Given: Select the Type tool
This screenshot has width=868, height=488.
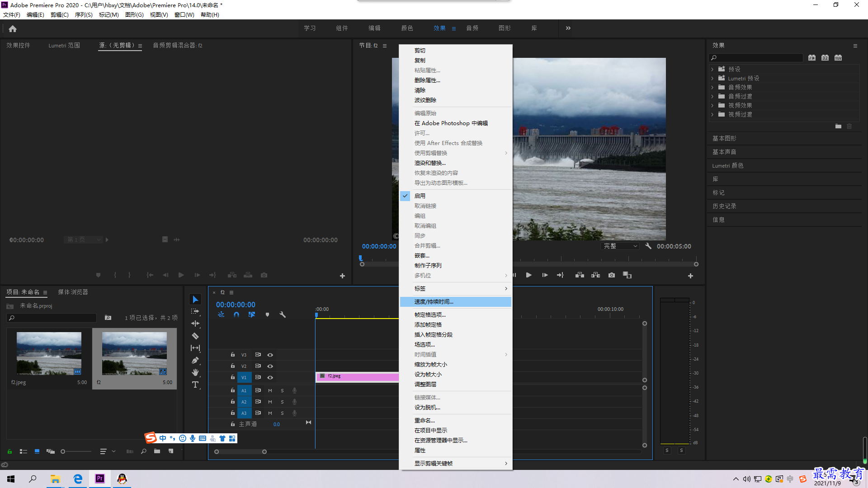Looking at the screenshot, I should tap(195, 385).
